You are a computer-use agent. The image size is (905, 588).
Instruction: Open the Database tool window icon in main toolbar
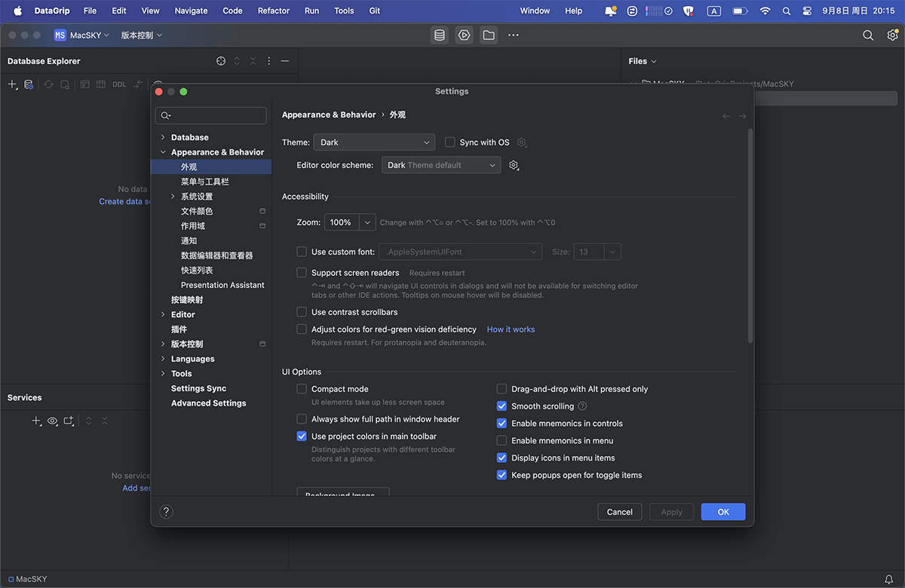[440, 35]
